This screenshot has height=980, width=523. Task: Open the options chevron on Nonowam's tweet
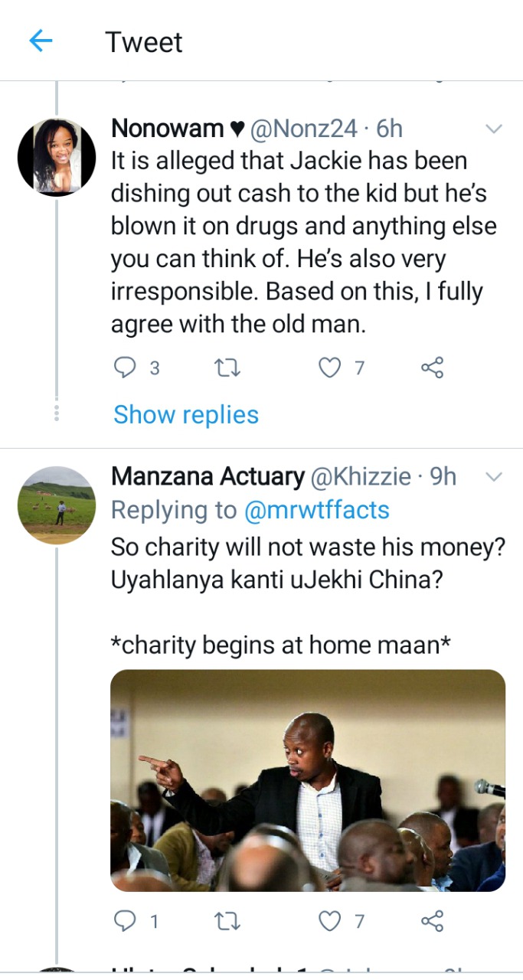[494, 129]
